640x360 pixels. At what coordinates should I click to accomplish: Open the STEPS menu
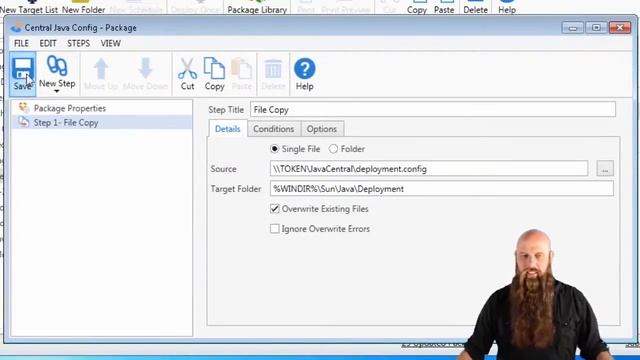coord(78,43)
